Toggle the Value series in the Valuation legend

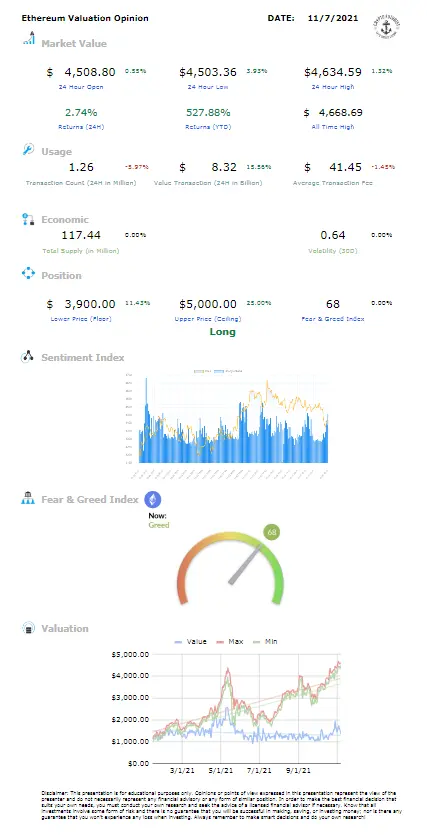click(191, 641)
